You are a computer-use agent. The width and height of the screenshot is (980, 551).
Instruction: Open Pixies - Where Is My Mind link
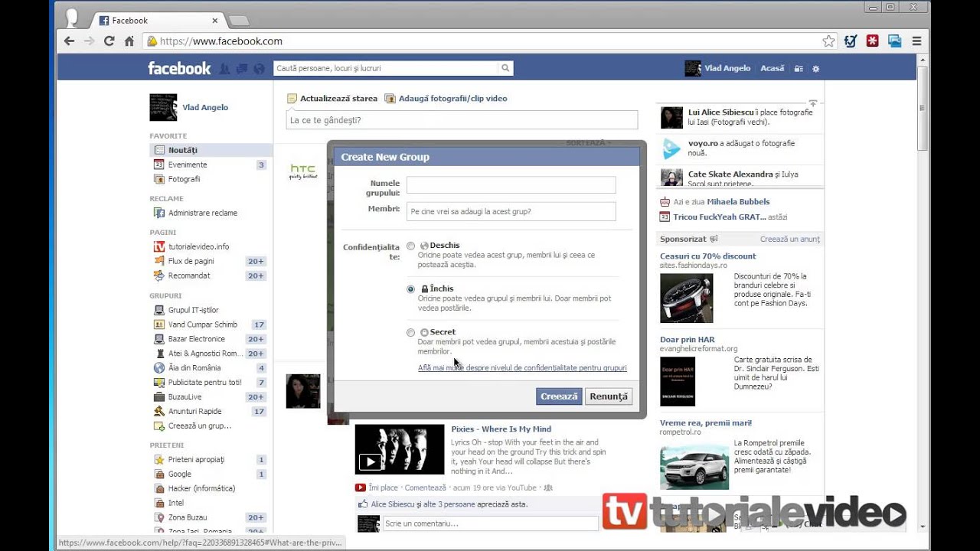pyautogui.click(x=501, y=429)
